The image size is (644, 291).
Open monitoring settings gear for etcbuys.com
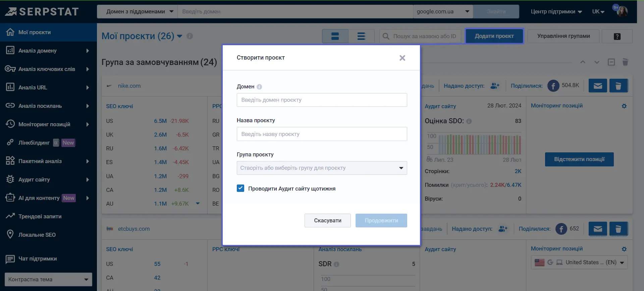624,249
